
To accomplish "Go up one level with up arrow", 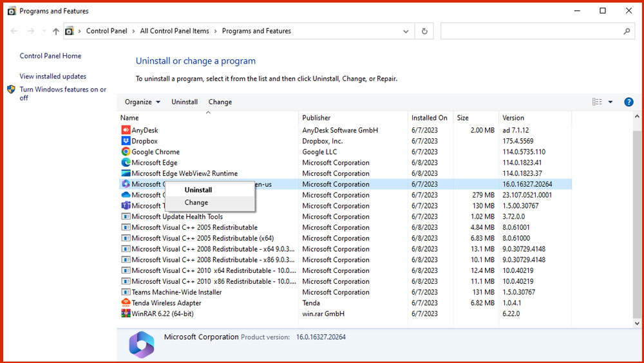I will 56,31.
